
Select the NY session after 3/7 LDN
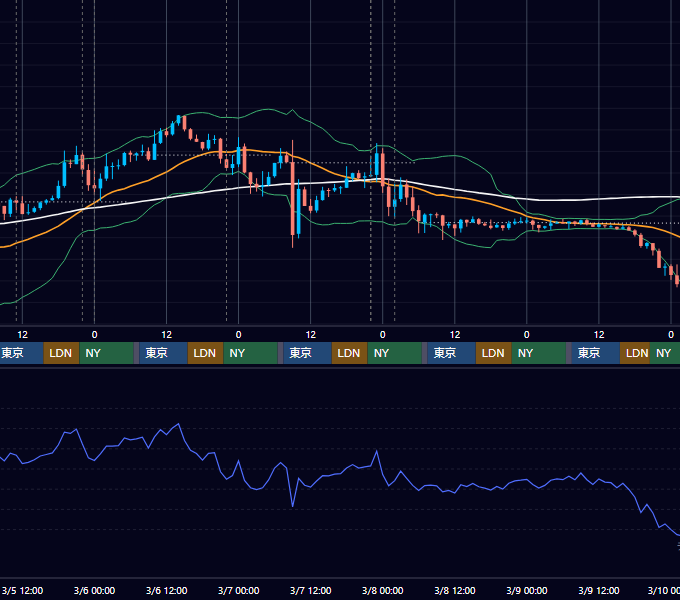[394, 353]
